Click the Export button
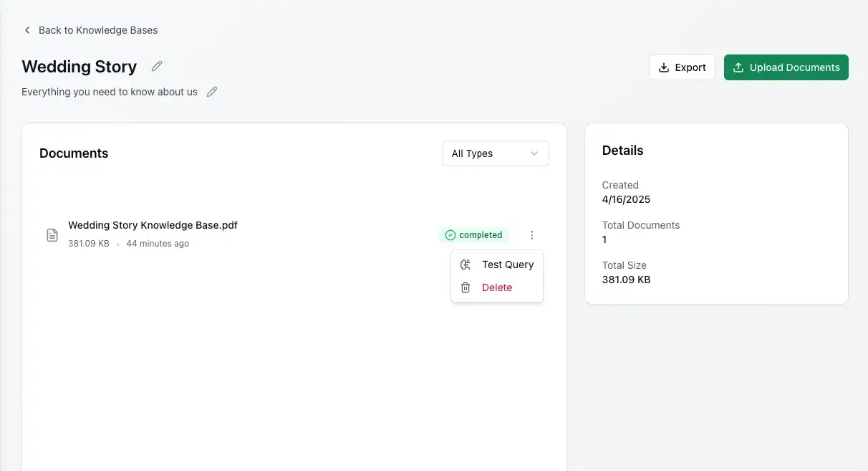 coord(681,67)
